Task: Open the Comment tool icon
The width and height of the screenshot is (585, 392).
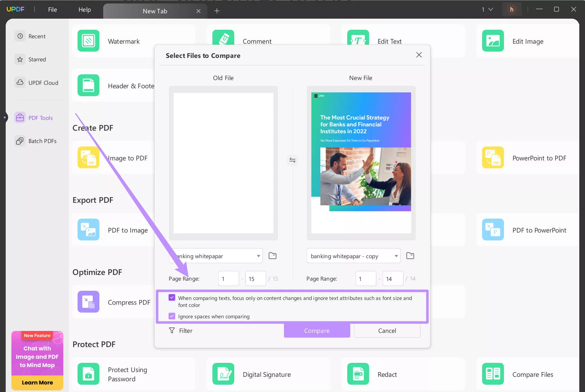Action: 223,37
